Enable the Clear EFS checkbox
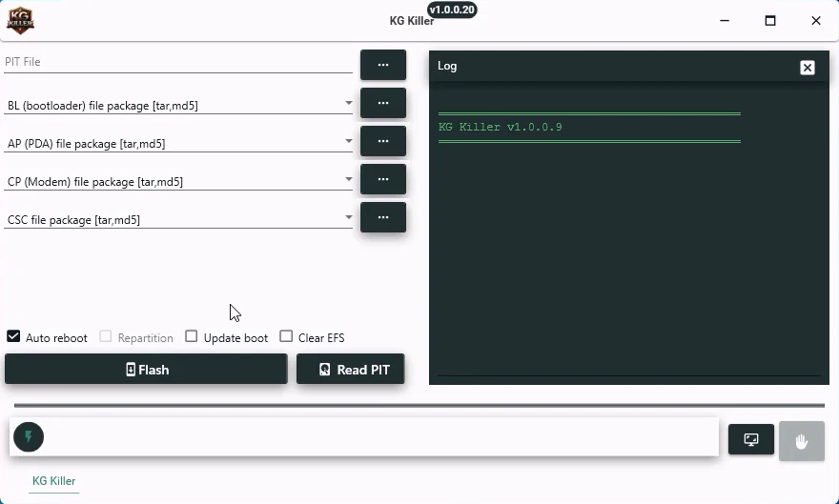 (286, 336)
